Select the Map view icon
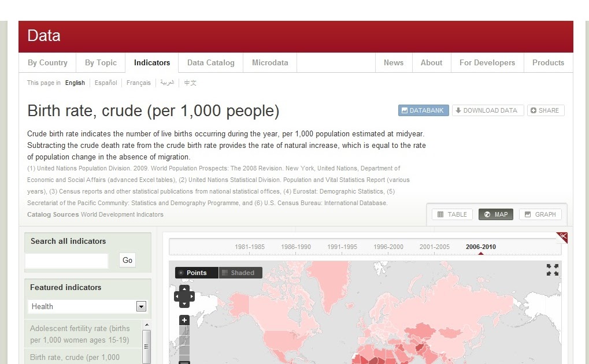Viewport: 589px width, 364px height. 487,214
